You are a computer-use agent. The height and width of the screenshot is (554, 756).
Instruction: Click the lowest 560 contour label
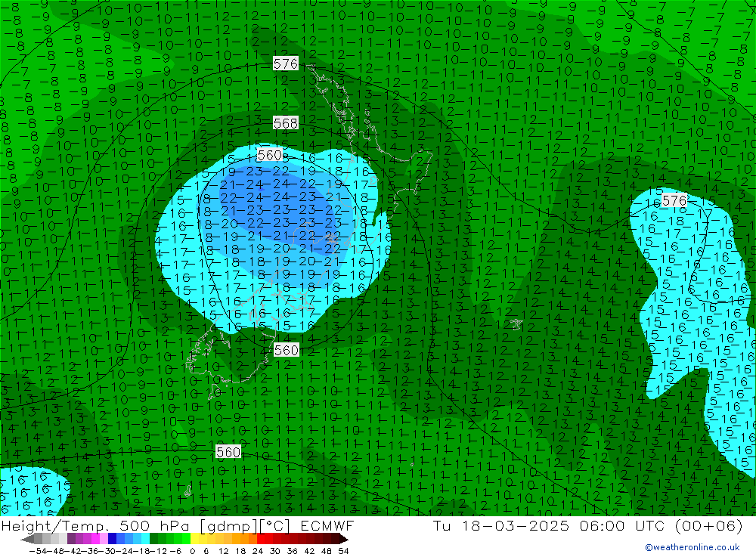click(228, 452)
